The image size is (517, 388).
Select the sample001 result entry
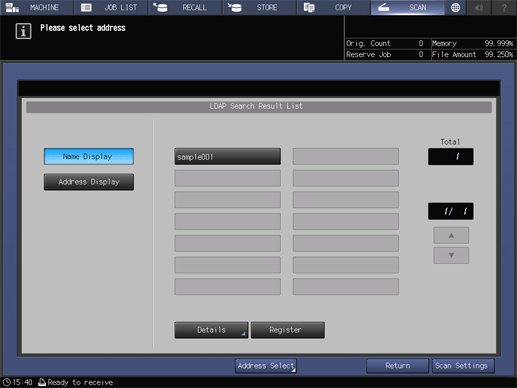[227, 157]
